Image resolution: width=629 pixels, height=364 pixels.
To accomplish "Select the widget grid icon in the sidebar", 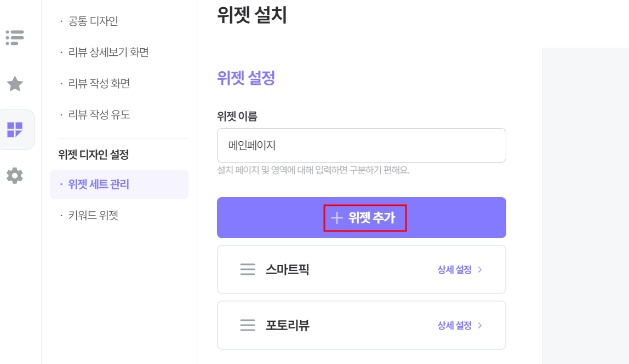I will pos(15,130).
